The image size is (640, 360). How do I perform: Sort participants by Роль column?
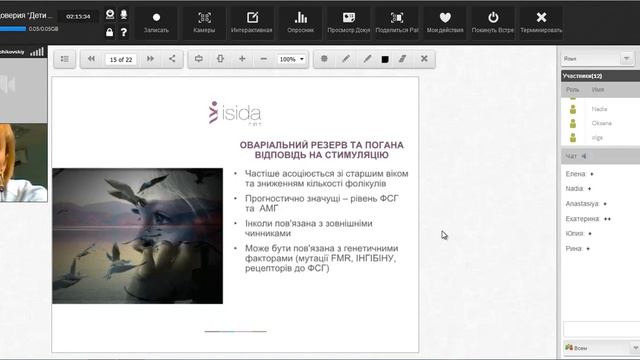[x=572, y=89]
